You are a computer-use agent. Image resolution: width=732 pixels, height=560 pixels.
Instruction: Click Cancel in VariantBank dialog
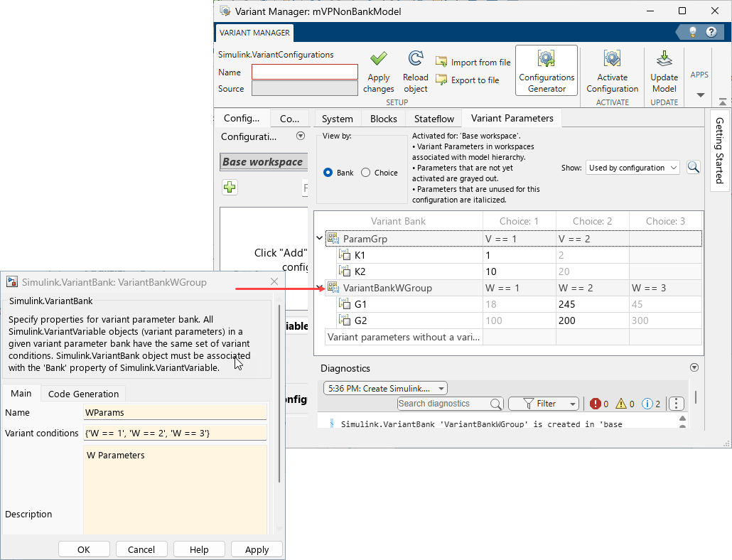141,549
